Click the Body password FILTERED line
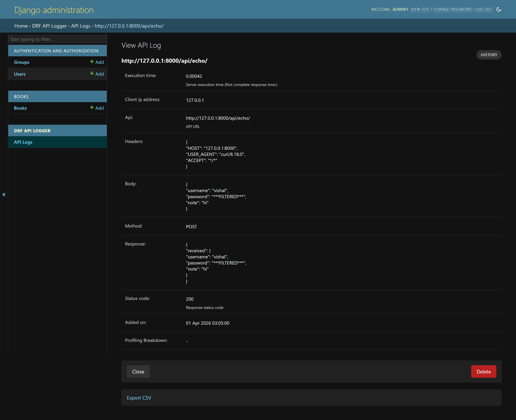The height and width of the screenshot is (420, 516). pos(216,197)
